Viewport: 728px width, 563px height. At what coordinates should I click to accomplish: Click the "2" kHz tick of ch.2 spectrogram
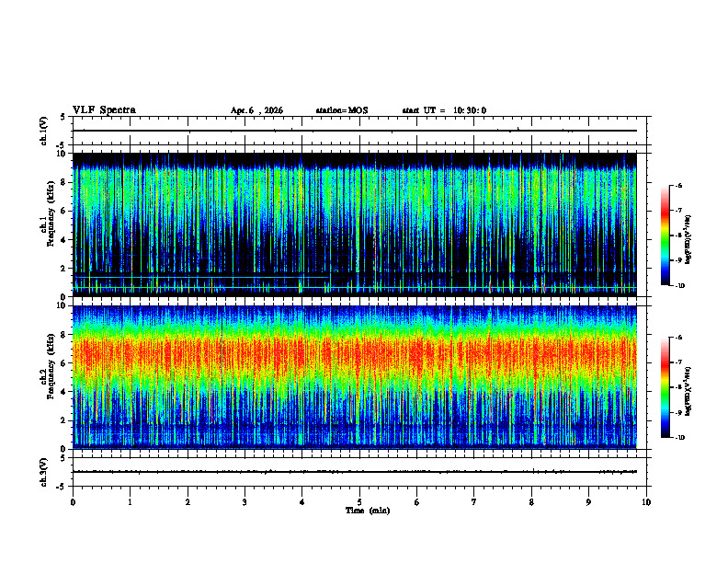point(63,420)
